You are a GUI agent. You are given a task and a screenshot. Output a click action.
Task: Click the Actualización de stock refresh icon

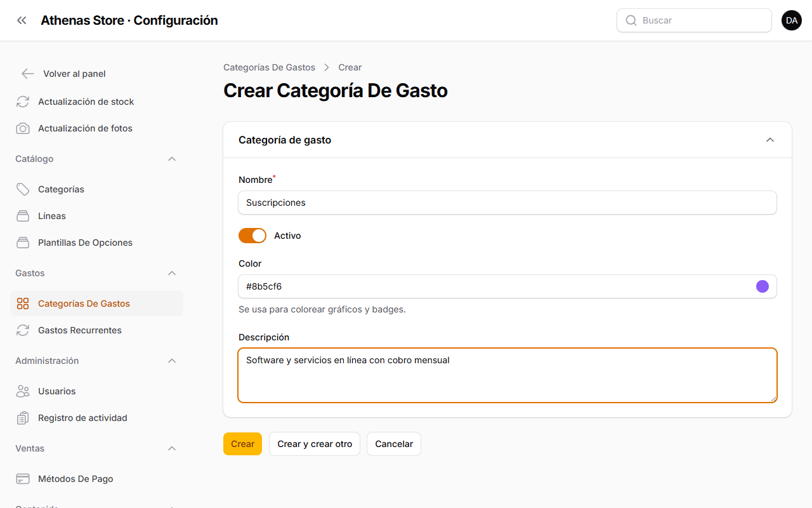23,102
